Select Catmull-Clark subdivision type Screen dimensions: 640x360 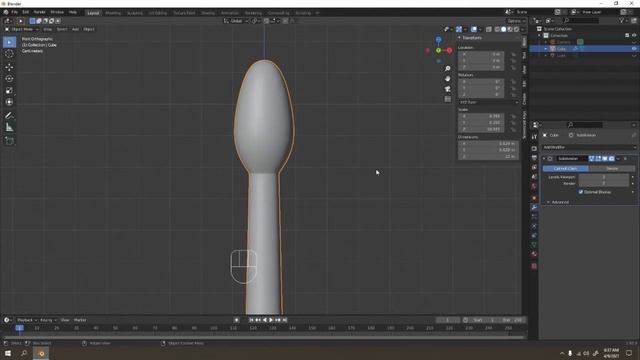pos(565,169)
